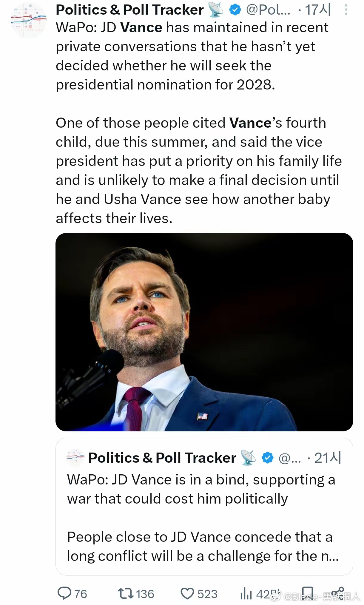Click the Politics & Poll Tracker author name
The image size is (364, 605).
point(129,10)
